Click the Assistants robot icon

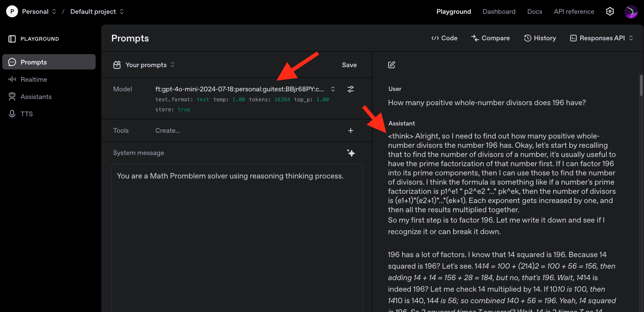(12, 97)
